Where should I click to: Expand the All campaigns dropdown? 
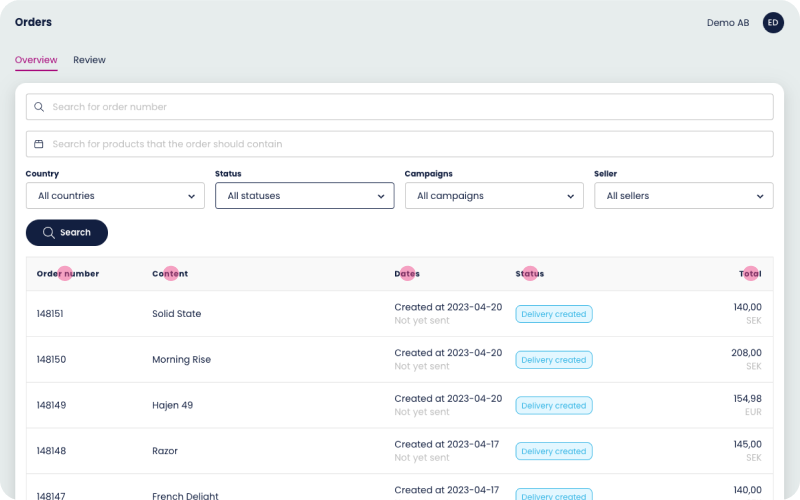coord(494,196)
